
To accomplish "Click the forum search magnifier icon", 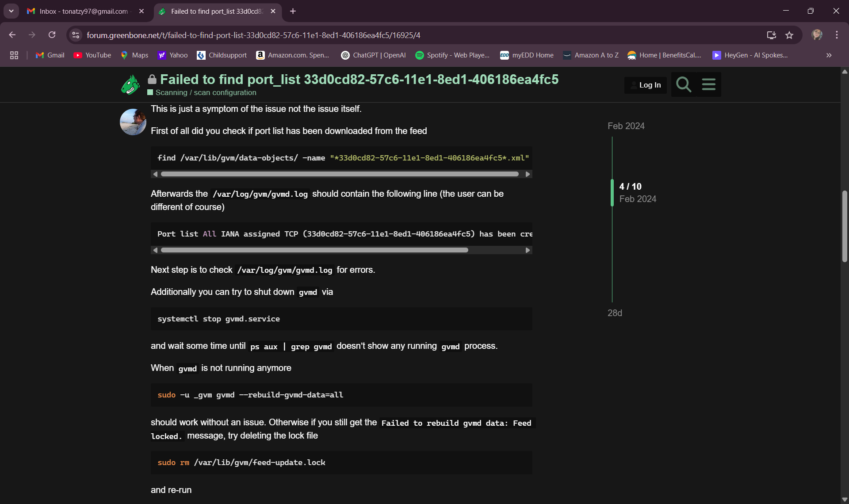I will [x=684, y=84].
